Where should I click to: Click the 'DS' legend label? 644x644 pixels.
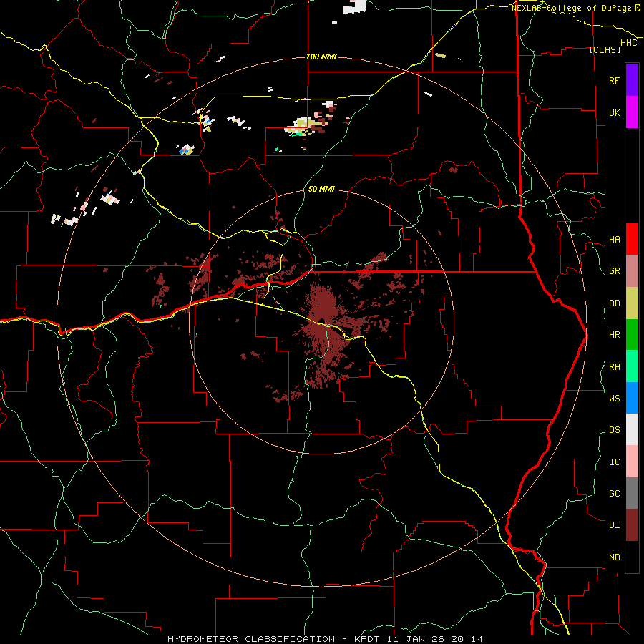pyautogui.click(x=614, y=430)
